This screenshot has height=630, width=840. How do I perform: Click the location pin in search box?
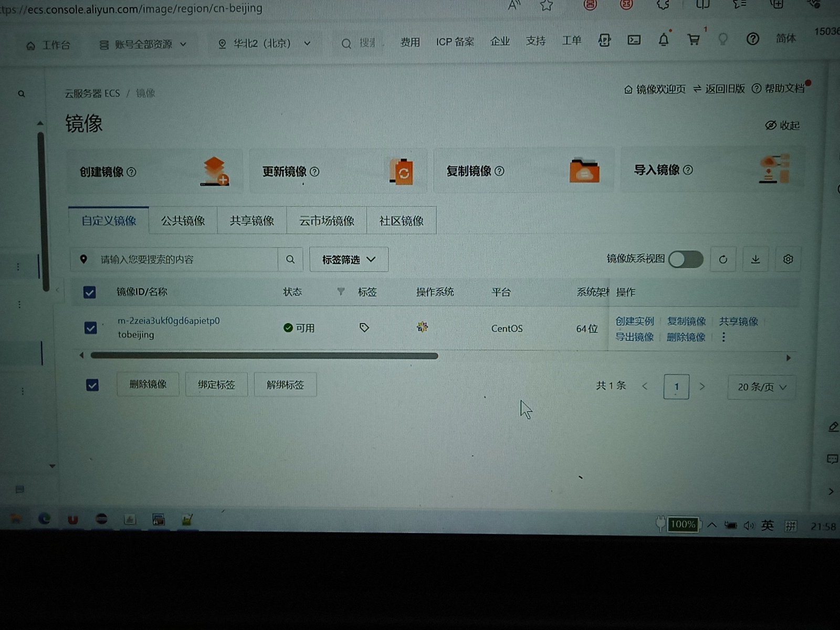[x=83, y=259]
